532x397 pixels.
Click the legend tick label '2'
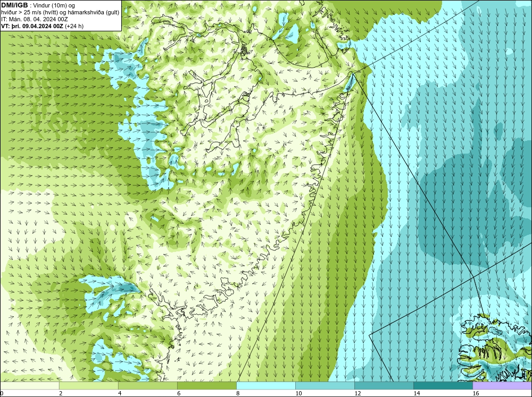coord(61,393)
